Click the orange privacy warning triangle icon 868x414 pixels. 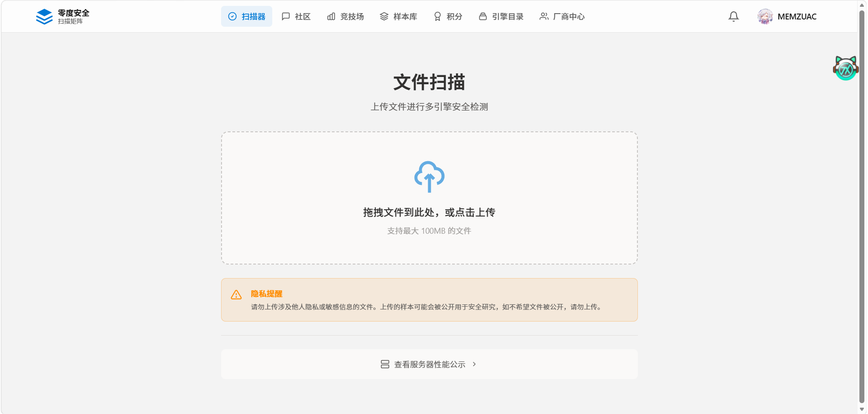pos(236,295)
